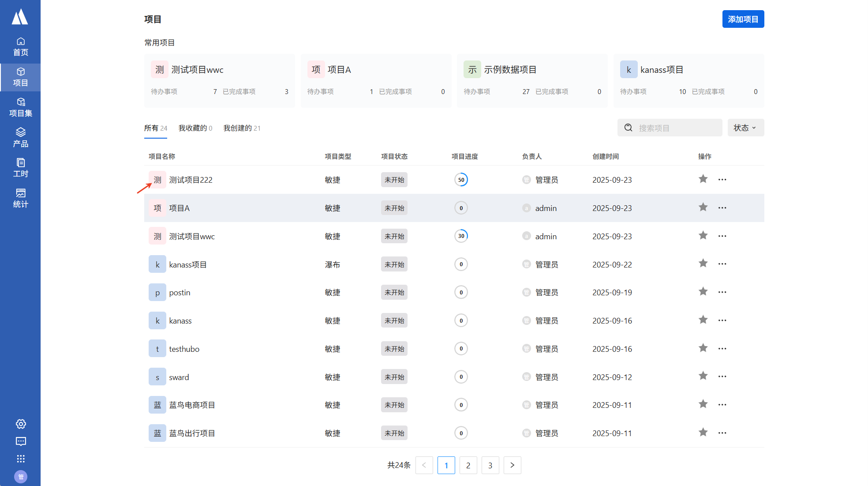The image size is (868, 486).
Task: Open settings gear in sidebar
Action: click(21, 424)
